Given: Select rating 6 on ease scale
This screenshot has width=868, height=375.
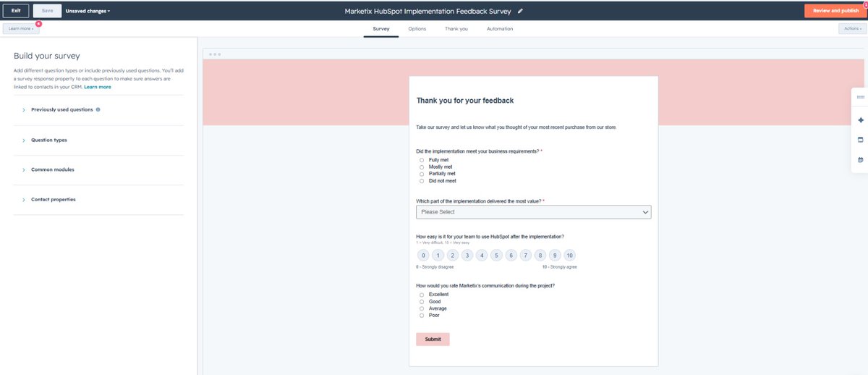Looking at the screenshot, I should [511, 255].
